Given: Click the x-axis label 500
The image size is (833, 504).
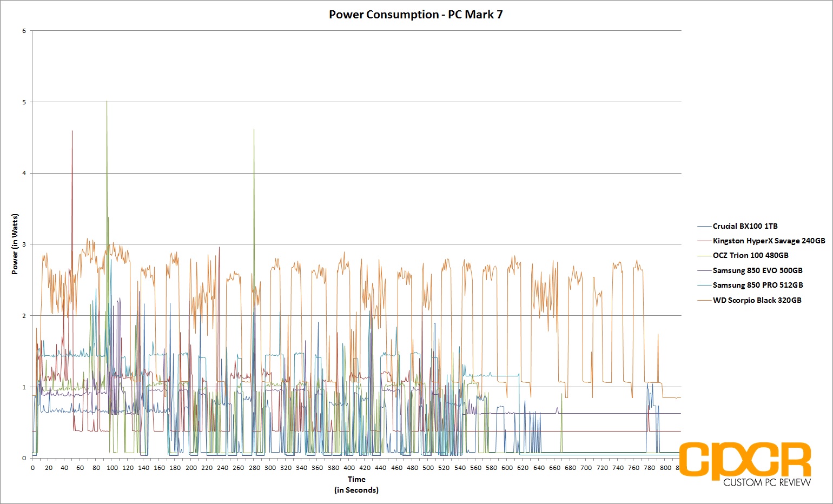Looking at the screenshot, I should click(428, 468).
